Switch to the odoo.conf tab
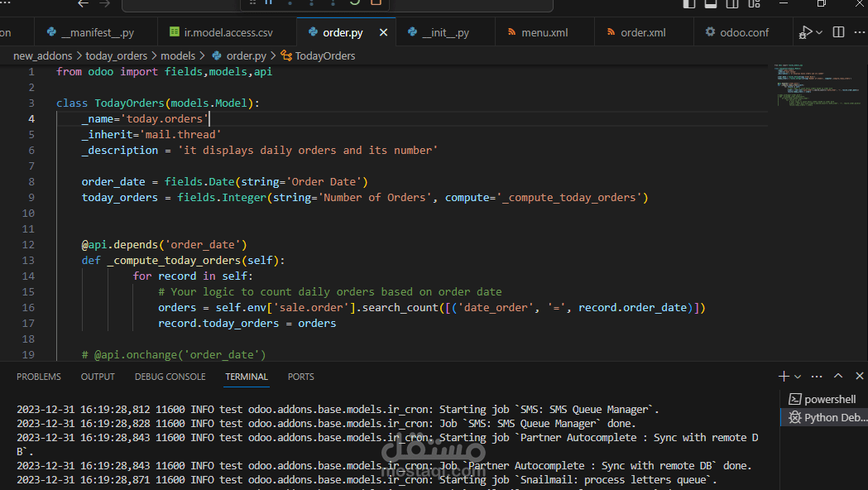This screenshot has width=868, height=490. coord(743,33)
